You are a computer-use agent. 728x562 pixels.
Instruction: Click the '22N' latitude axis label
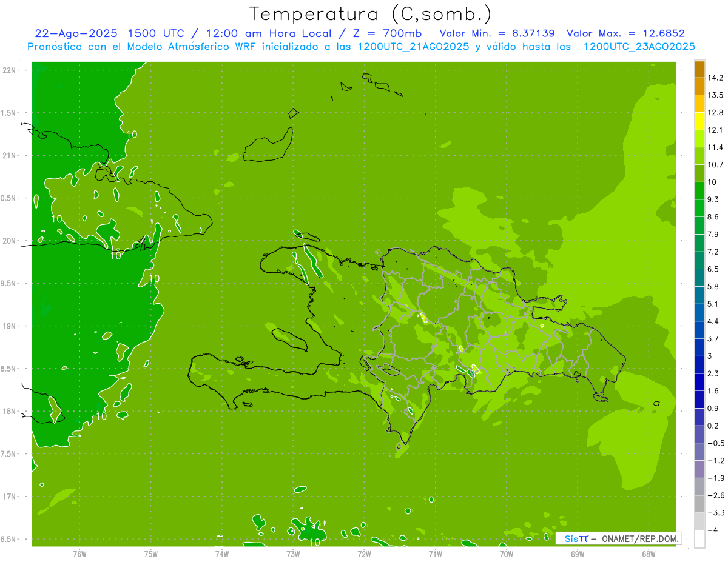click(10, 70)
